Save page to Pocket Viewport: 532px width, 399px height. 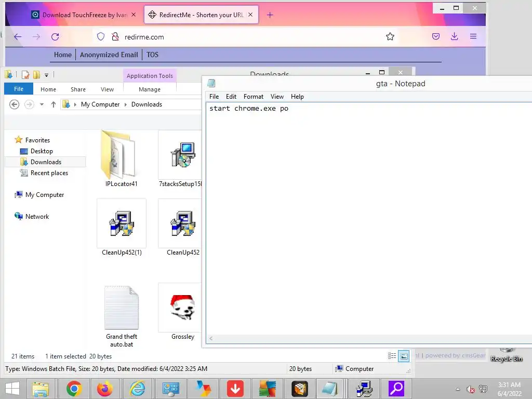(436, 36)
